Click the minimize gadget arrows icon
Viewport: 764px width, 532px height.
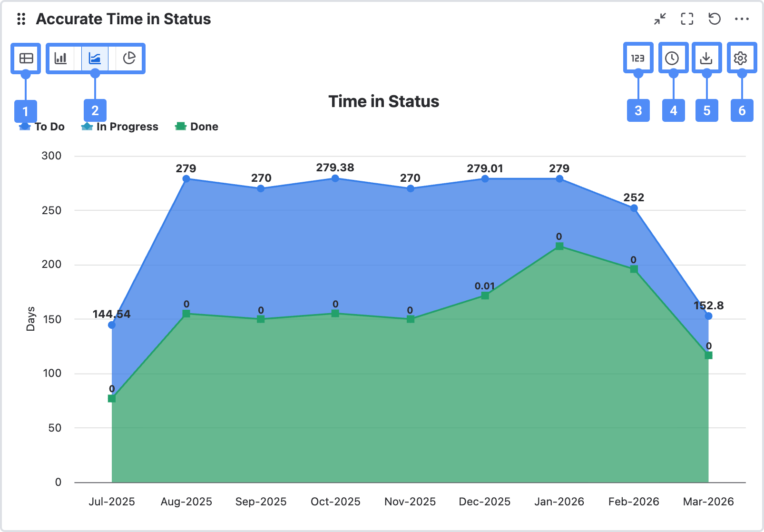pyautogui.click(x=660, y=19)
